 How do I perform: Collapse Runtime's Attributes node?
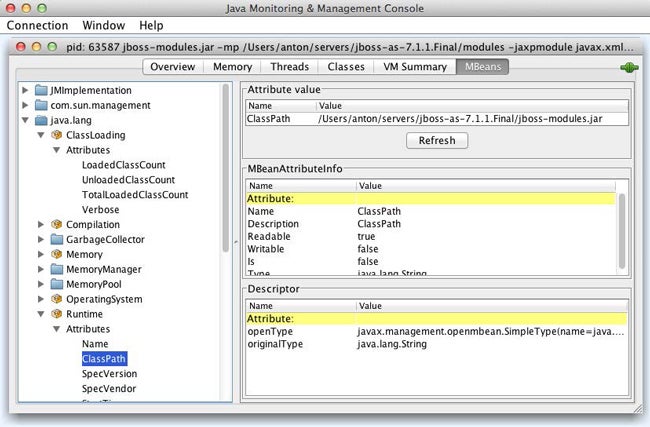(x=56, y=329)
